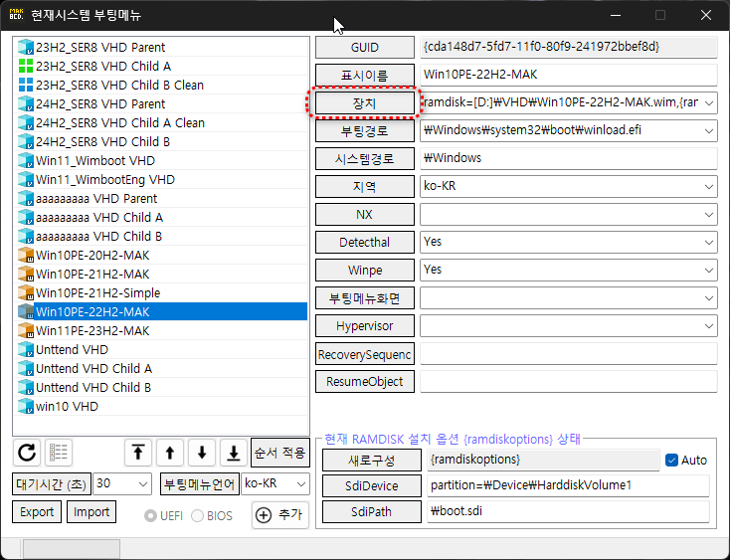Select the 24H2_SER8 VHD Parent entry
The image size is (730, 560).
(161, 103)
